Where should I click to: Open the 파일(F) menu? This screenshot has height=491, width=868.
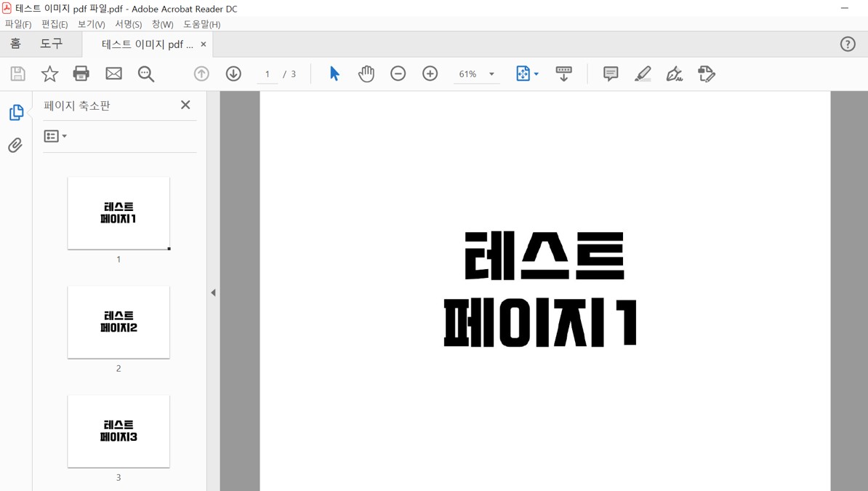18,24
